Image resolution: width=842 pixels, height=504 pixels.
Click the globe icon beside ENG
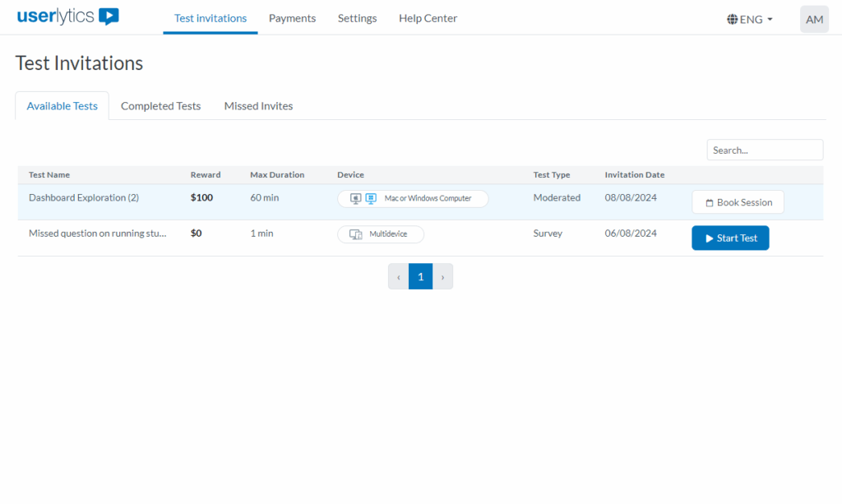pos(731,19)
